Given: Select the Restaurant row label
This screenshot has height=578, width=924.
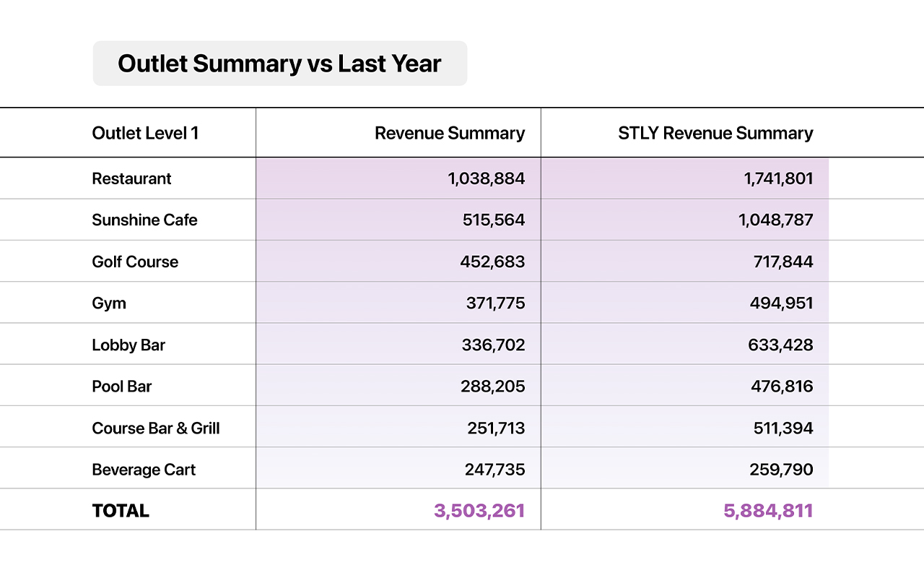Looking at the screenshot, I should (x=132, y=178).
